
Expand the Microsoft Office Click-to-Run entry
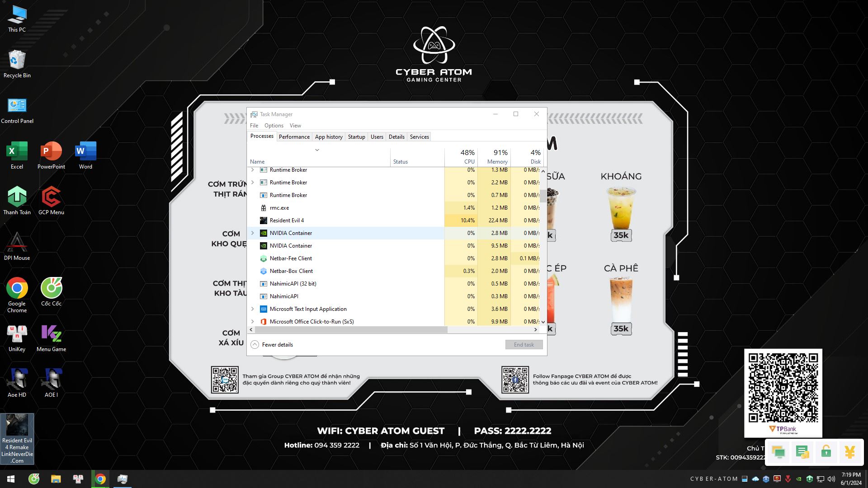pyautogui.click(x=252, y=321)
